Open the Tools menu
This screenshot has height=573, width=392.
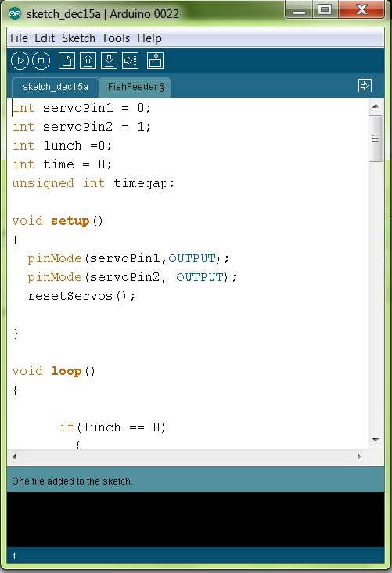(116, 38)
